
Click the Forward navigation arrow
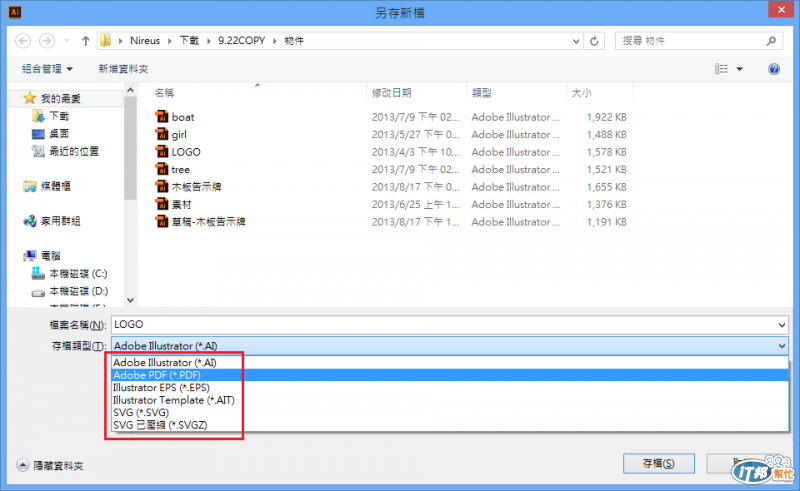click(47, 41)
